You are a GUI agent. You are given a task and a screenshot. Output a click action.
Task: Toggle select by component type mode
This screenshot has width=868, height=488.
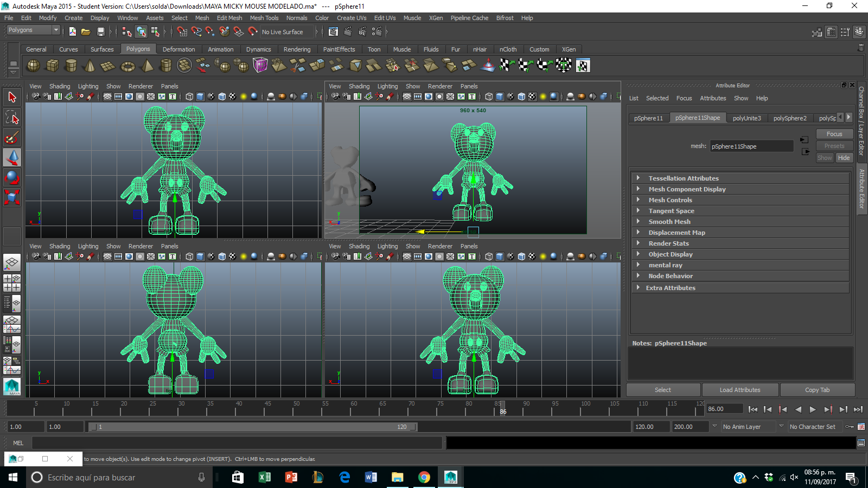point(155,32)
